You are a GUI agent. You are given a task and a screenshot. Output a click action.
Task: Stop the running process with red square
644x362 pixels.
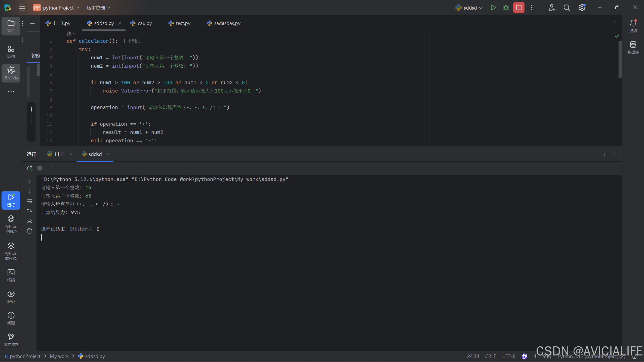click(519, 8)
